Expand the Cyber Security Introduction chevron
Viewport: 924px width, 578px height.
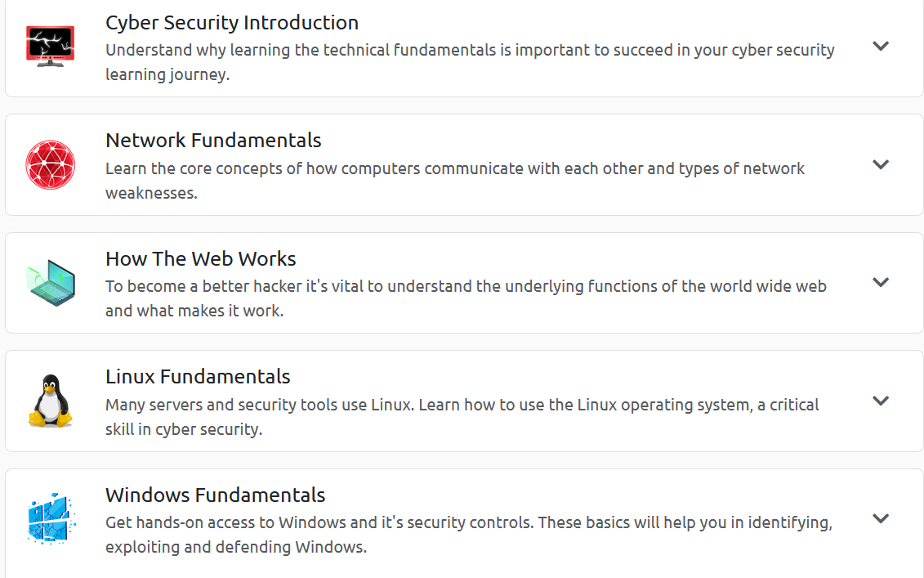pos(880,46)
